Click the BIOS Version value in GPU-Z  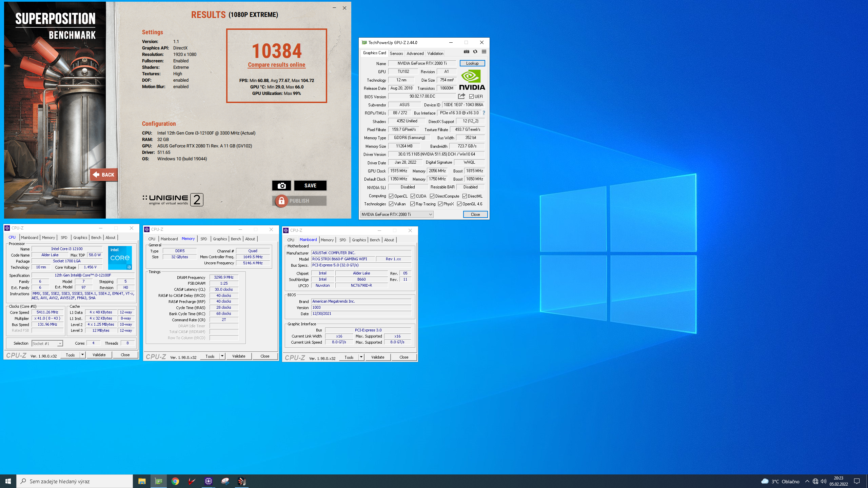click(422, 96)
